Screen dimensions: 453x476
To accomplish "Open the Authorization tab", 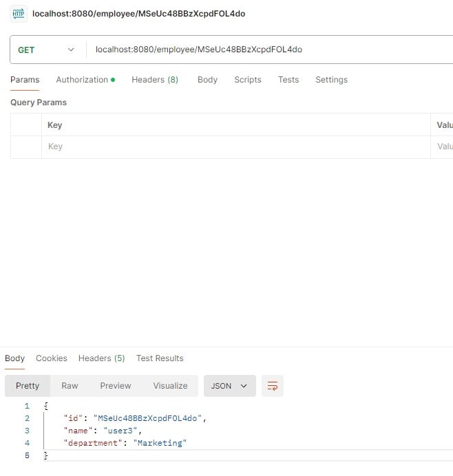I will coord(85,80).
